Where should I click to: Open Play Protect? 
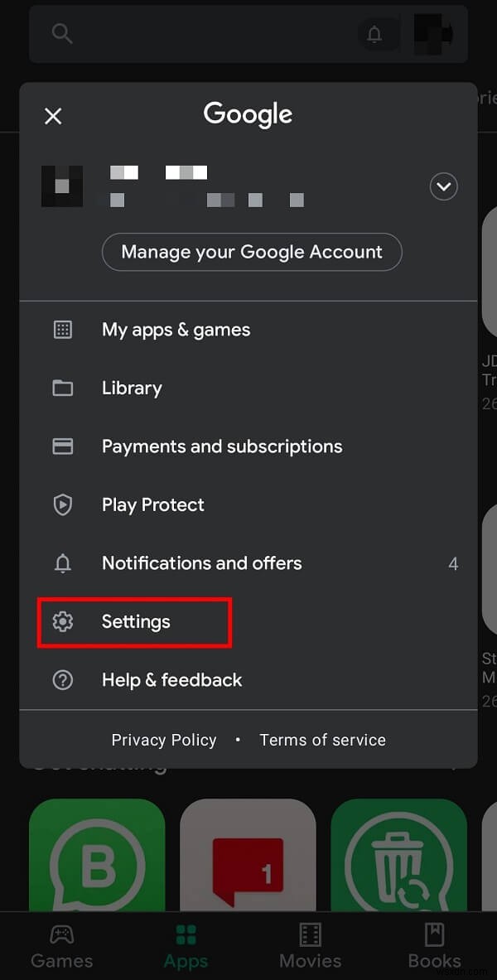(x=152, y=504)
